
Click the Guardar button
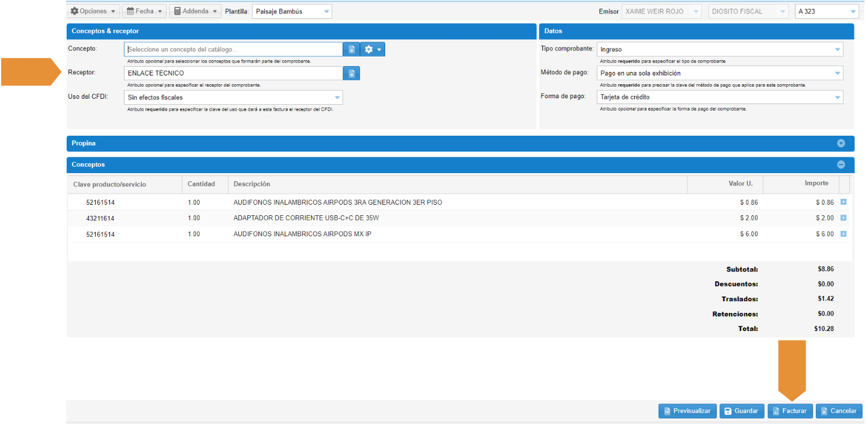click(741, 411)
